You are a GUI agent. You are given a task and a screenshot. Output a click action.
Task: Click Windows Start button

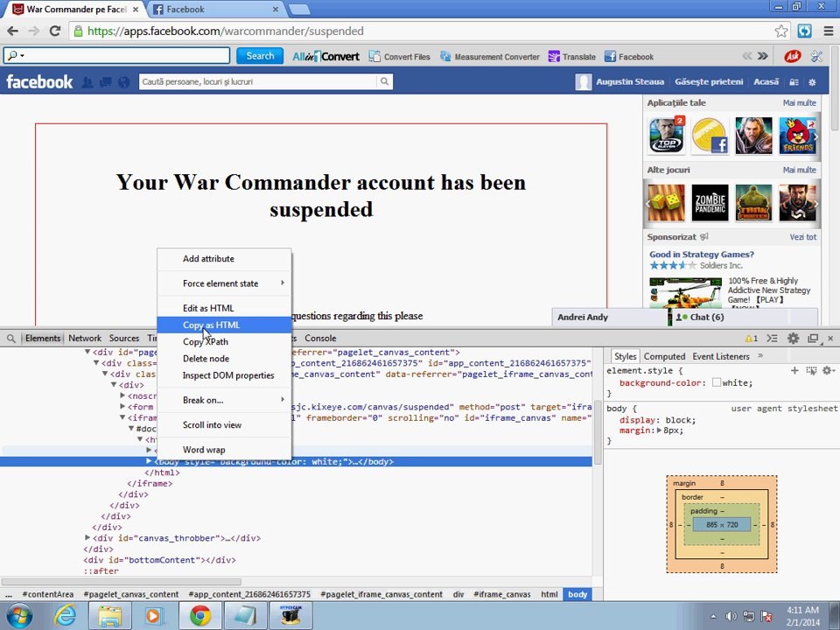click(x=20, y=615)
